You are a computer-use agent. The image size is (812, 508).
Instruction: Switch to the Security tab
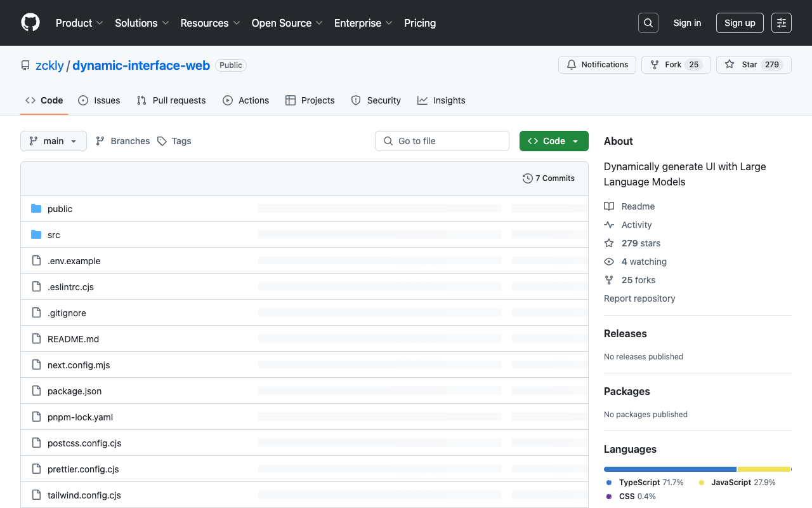(x=376, y=100)
